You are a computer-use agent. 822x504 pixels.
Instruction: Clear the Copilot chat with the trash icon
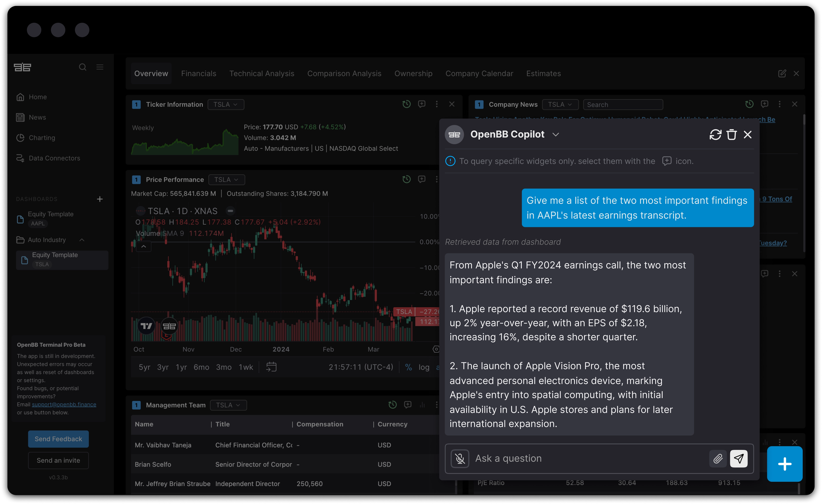[732, 134]
